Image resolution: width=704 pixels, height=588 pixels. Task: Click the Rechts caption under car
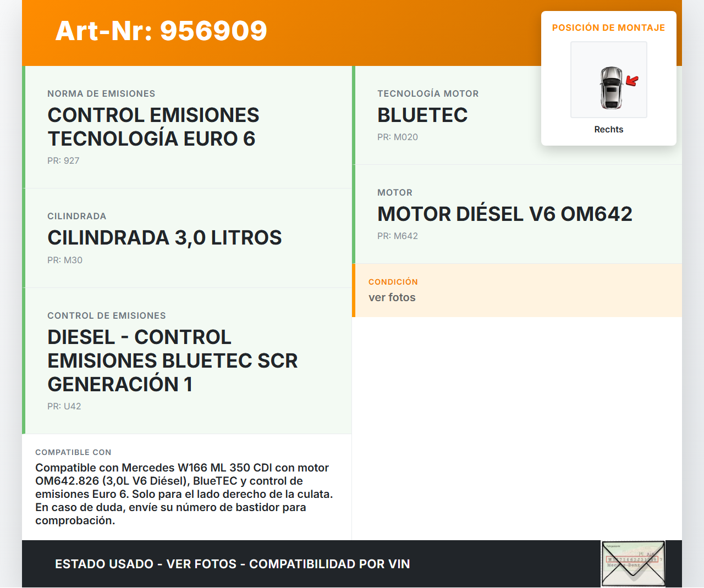609,129
